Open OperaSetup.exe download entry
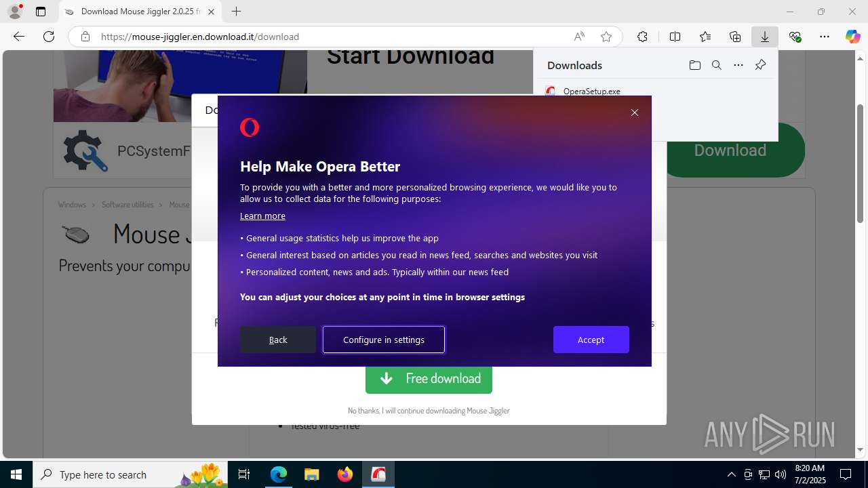 click(x=591, y=91)
